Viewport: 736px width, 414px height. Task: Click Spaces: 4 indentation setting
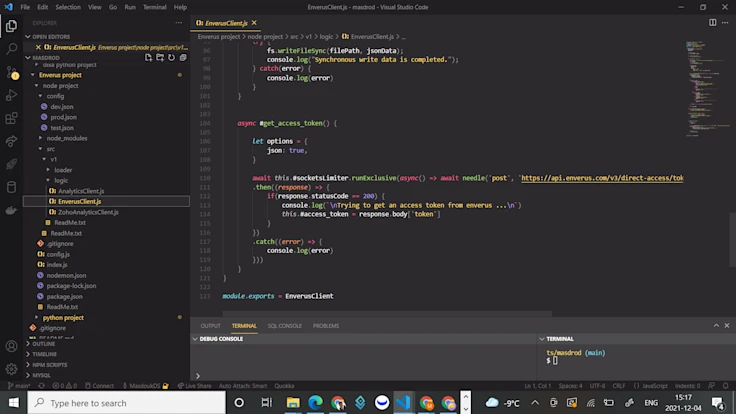point(570,386)
